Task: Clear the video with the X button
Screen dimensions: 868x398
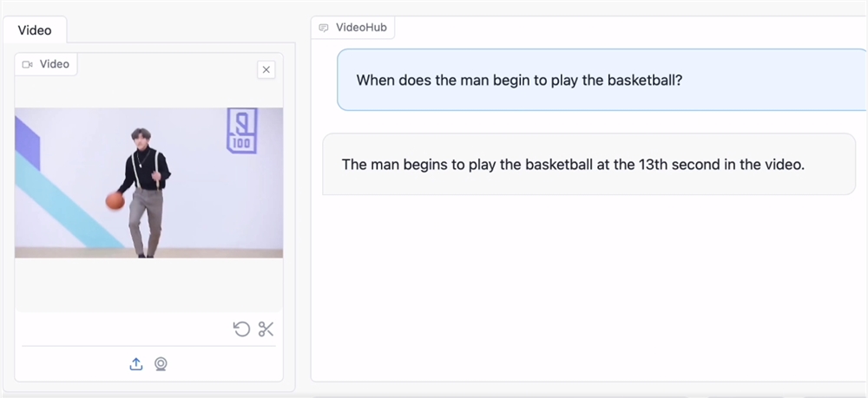Action: (266, 69)
